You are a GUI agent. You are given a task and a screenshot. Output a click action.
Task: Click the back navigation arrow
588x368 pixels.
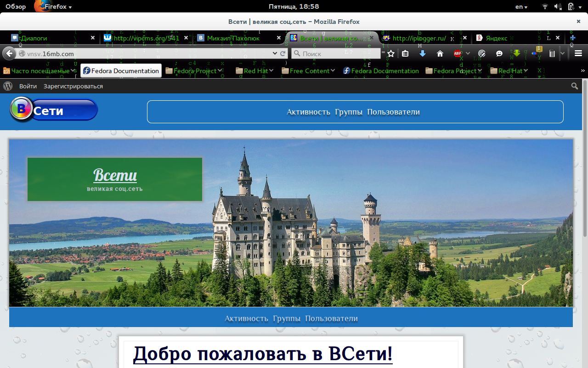click(9, 54)
